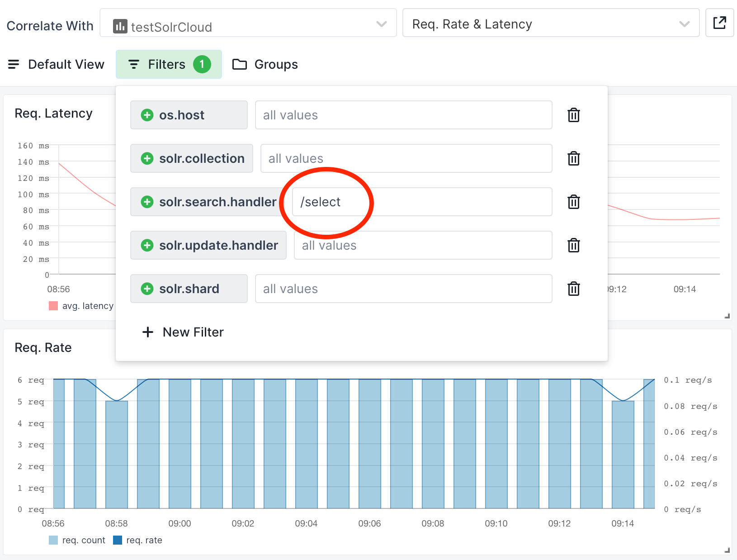Expand the Req. Rate & Latency report dropdown
Viewport: 737px width, 560px height.
551,23
